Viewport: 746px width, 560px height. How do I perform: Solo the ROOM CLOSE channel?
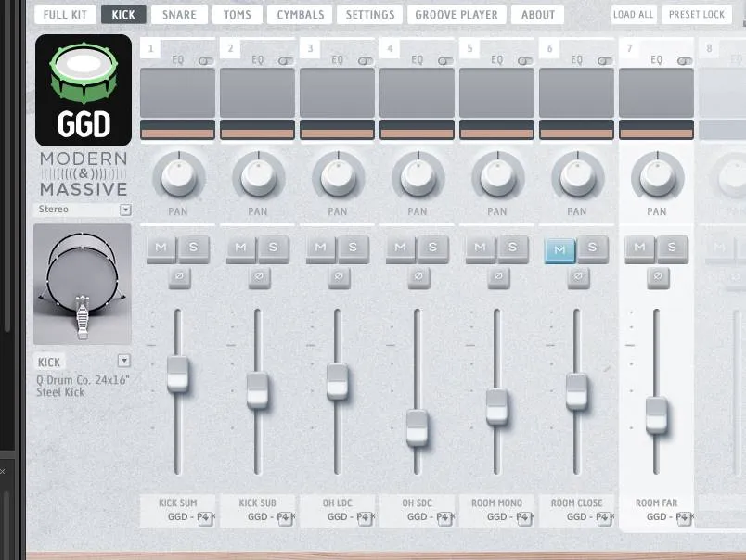pyautogui.click(x=592, y=248)
